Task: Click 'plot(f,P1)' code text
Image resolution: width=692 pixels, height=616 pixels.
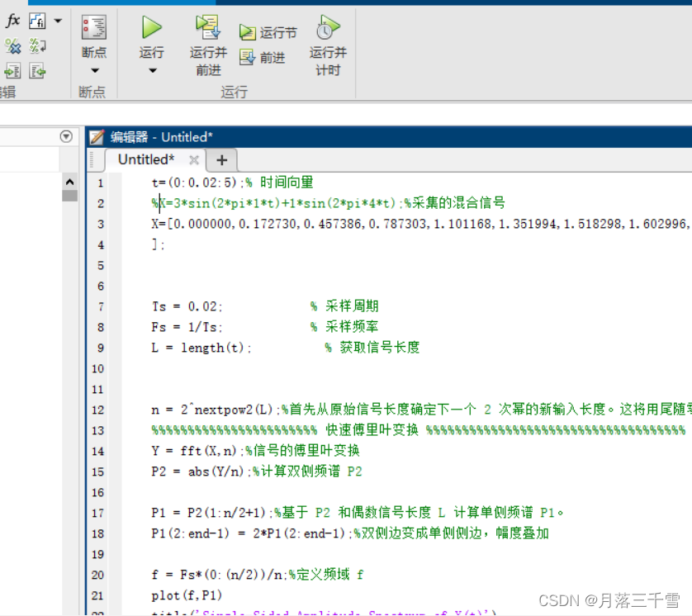Action: tap(187, 595)
